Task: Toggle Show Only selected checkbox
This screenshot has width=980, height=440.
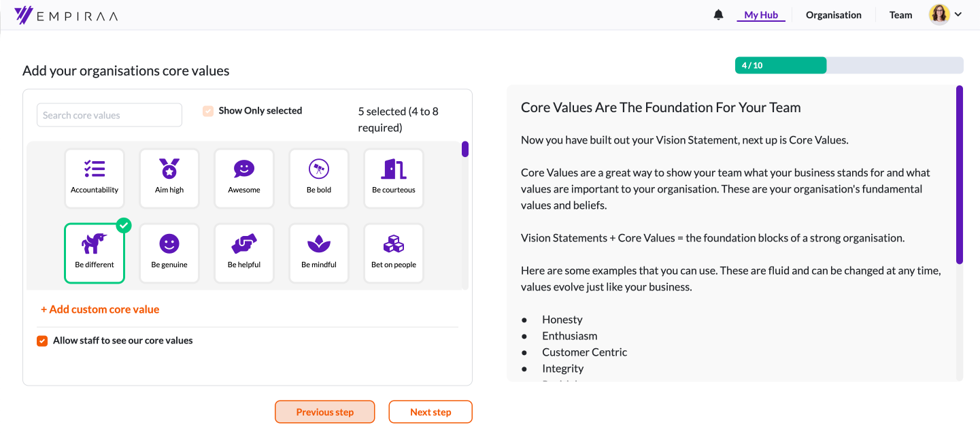Action: pos(208,111)
